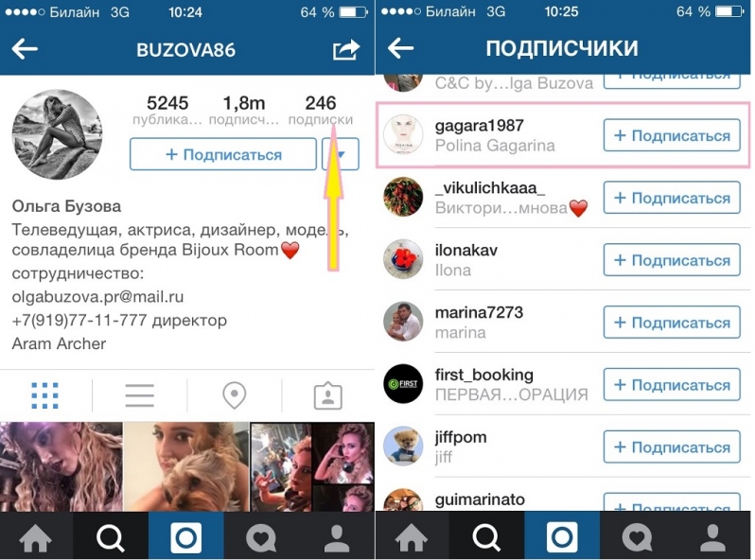The height and width of the screenshot is (560, 755).
Task: Follow BUZOVA86 with Подписаться button
Action: (223, 154)
